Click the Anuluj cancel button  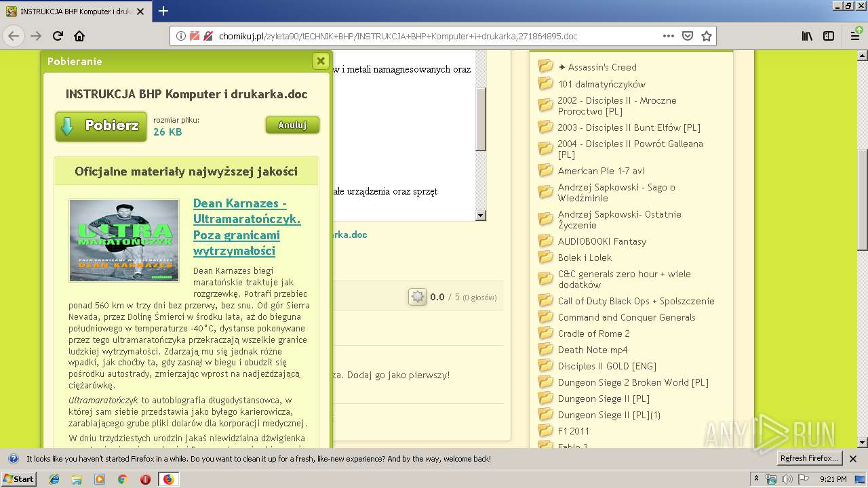(x=292, y=125)
